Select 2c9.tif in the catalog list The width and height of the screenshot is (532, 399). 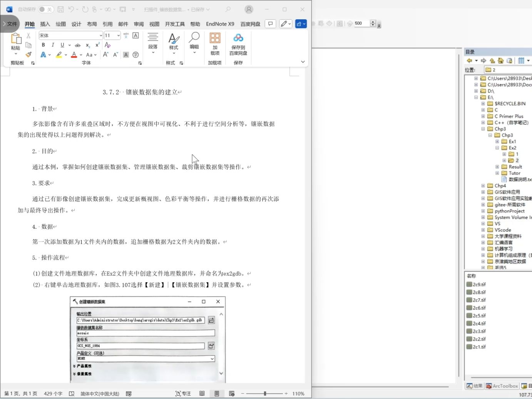click(476, 285)
